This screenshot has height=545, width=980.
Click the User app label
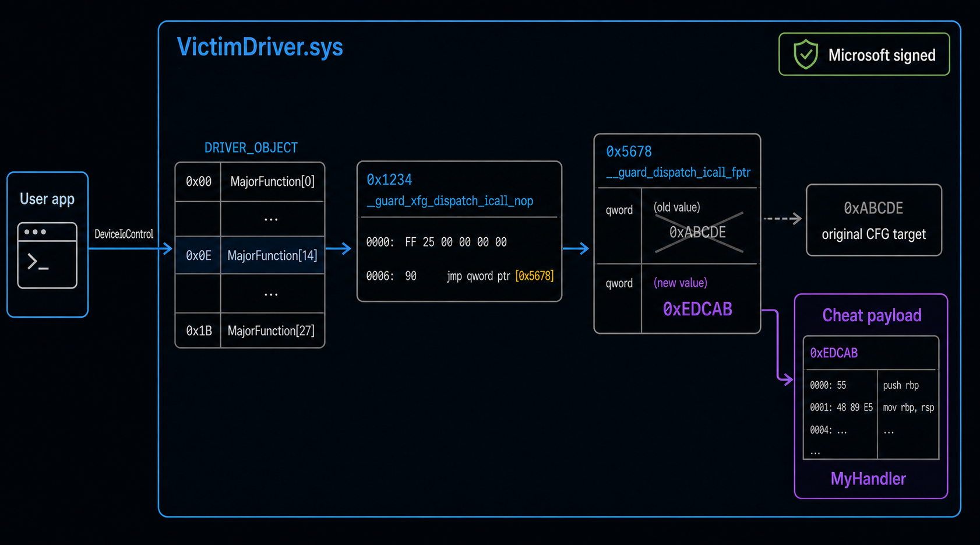tap(47, 199)
